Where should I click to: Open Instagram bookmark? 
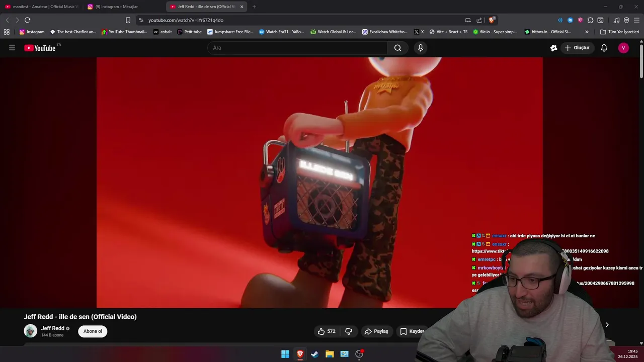pyautogui.click(x=32, y=32)
